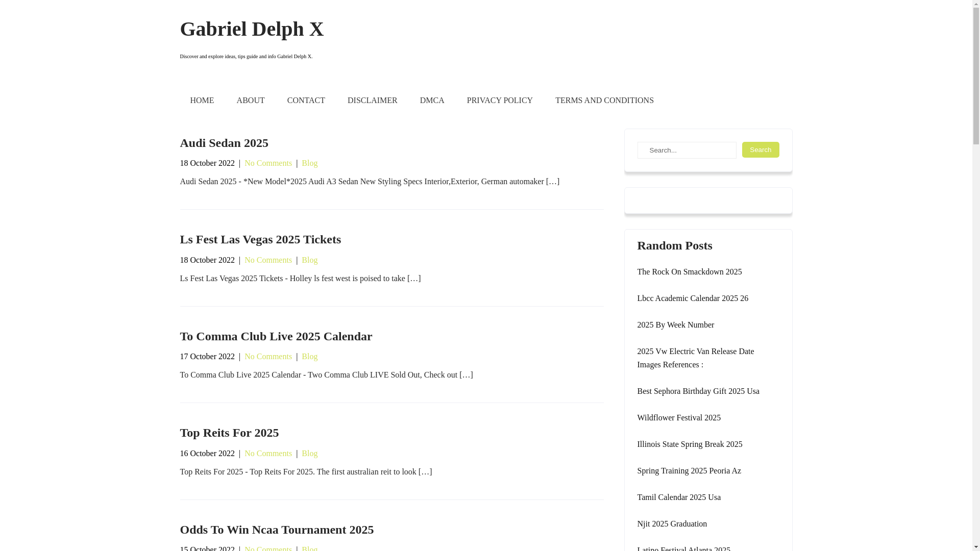Click the site tagline below the title
The width and height of the screenshot is (980, 551).
pos(246,57)
